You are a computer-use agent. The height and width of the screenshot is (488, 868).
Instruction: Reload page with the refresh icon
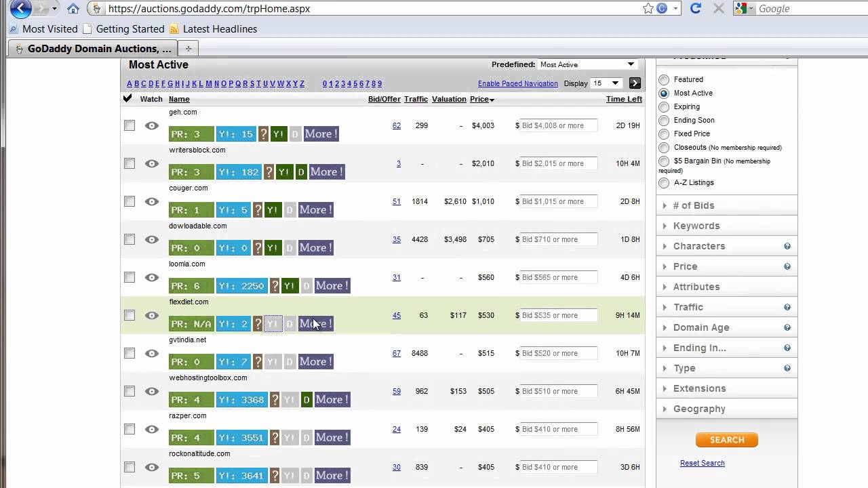[695, 8]
